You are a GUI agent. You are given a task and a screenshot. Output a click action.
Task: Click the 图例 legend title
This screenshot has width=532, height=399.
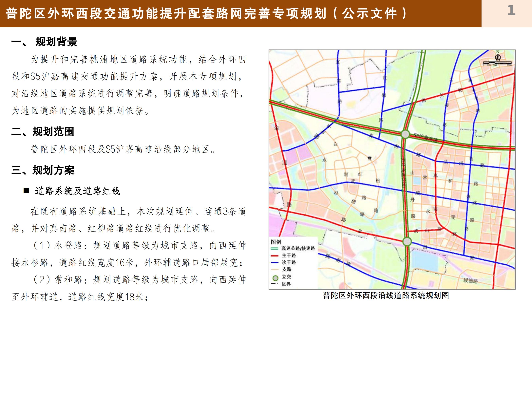276,242
